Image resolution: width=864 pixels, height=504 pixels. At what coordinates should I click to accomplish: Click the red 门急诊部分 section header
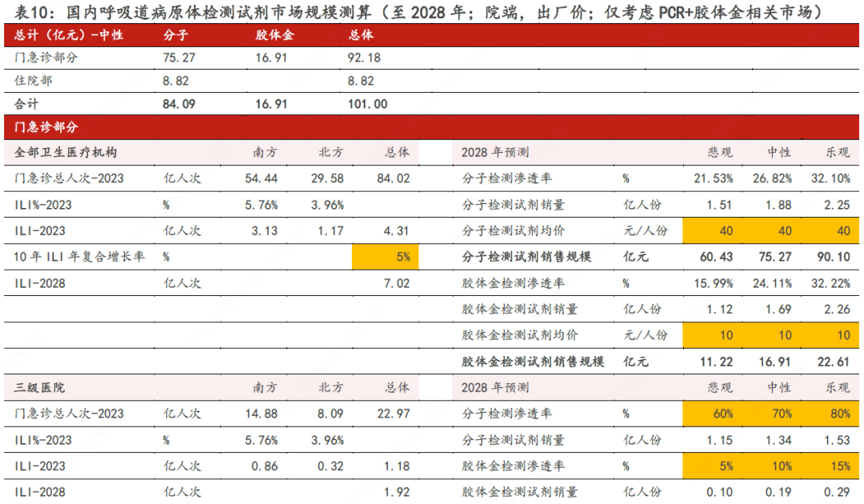coord(46,128)
